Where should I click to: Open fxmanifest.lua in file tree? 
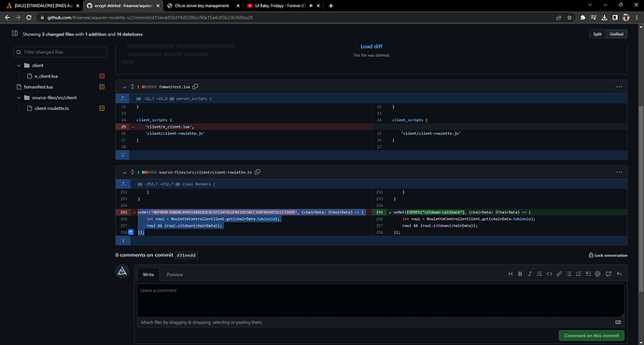pos(38,87)
